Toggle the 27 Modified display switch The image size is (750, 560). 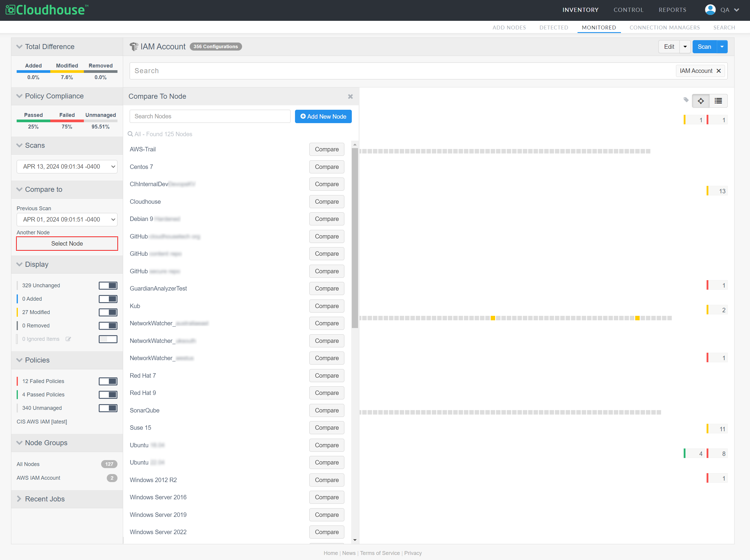(x=108, y=313)
